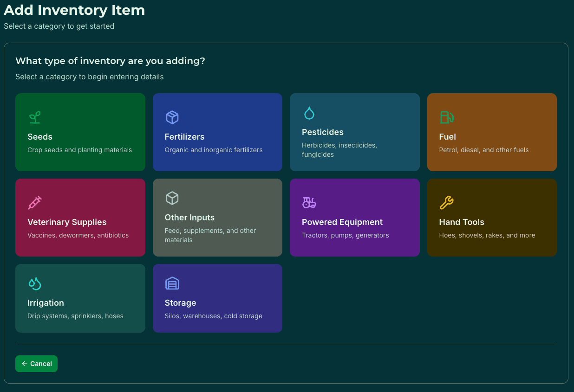
Task: Select the water drops icon on Irrigation
Action: pyautogui.click(x=34, y=283)
